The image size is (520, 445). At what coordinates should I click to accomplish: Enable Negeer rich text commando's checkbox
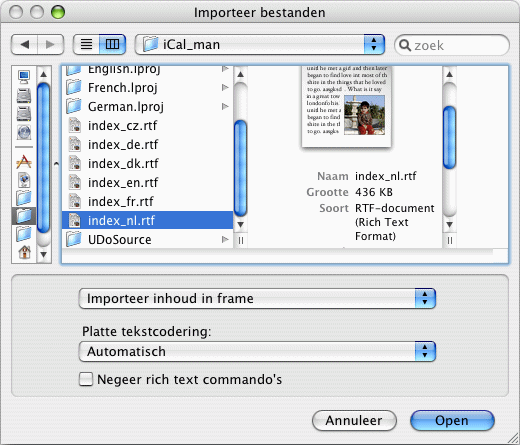tap(86, 379)
